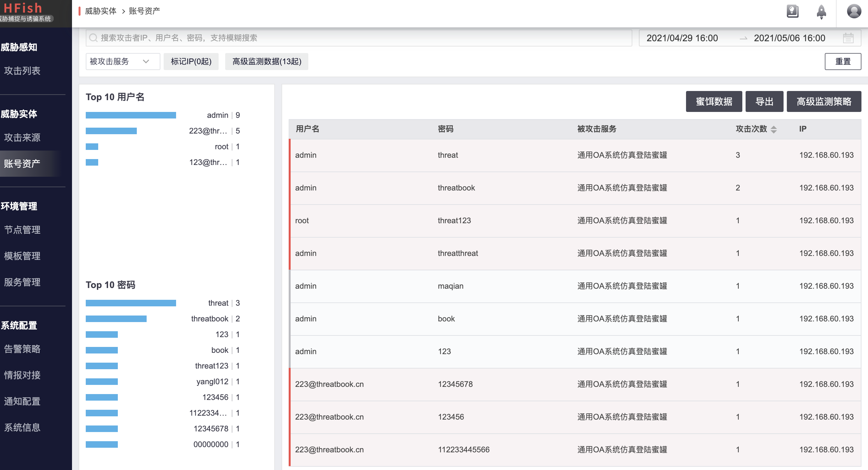Open 情报对接 page
The image size is (868, 470).
(22, 375)
